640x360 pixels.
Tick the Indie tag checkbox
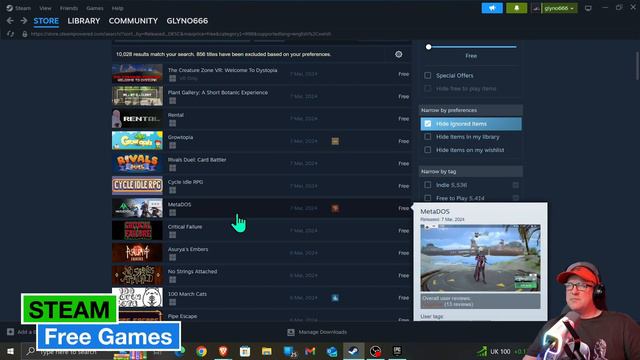pos(427,185)
